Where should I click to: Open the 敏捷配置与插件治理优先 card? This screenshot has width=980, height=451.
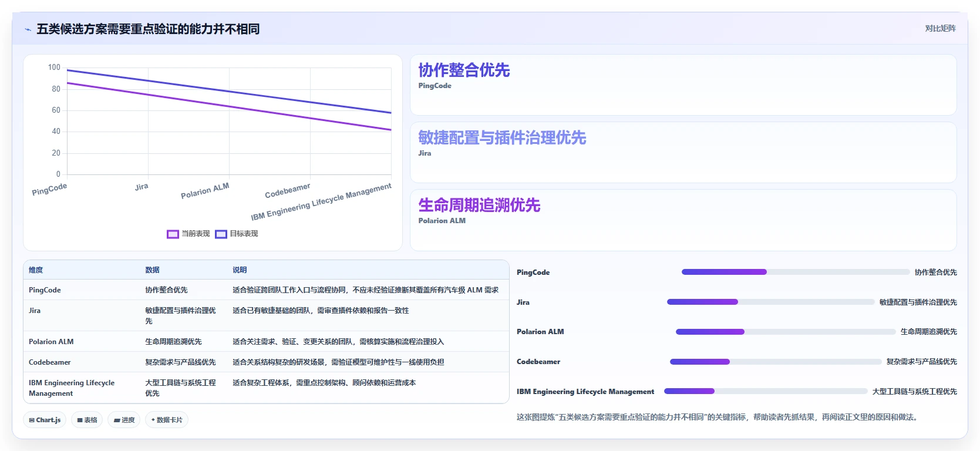tap(683, 152)
